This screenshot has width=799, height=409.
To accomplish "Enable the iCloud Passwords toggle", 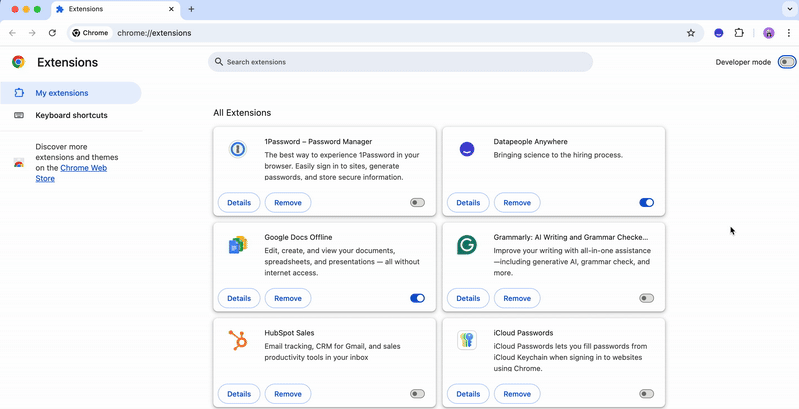I will point(647,394).
